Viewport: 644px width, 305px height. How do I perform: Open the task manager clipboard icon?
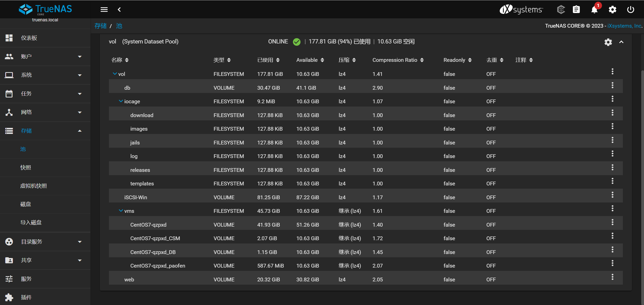[576, 10]
